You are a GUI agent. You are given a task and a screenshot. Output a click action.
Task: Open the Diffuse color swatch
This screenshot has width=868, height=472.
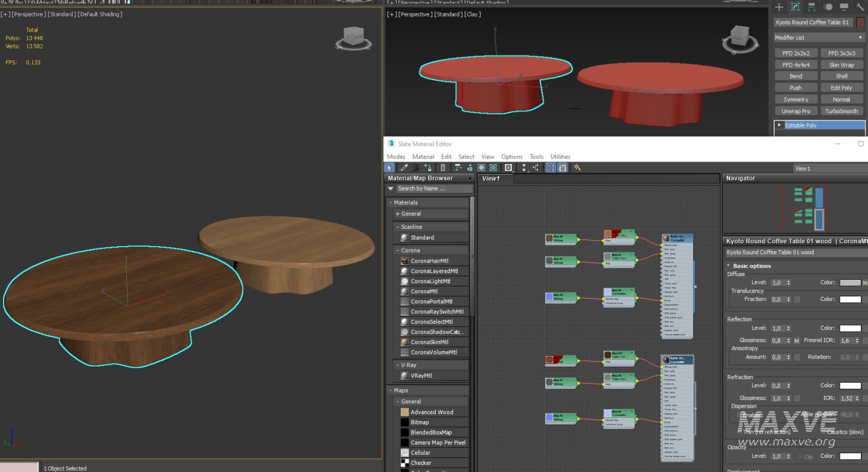pos(850,282)
